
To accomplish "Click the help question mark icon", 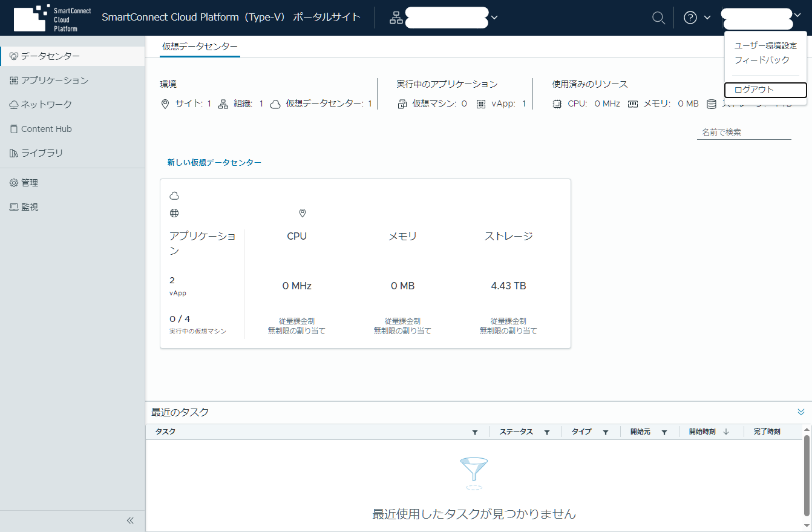I will click(x=690, y=18).
